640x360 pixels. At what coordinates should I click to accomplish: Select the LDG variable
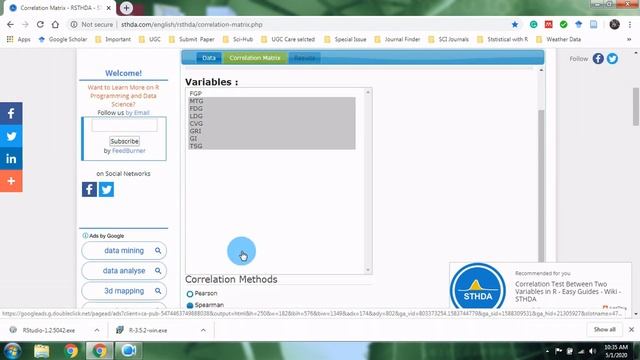click(x=271, y=116)
